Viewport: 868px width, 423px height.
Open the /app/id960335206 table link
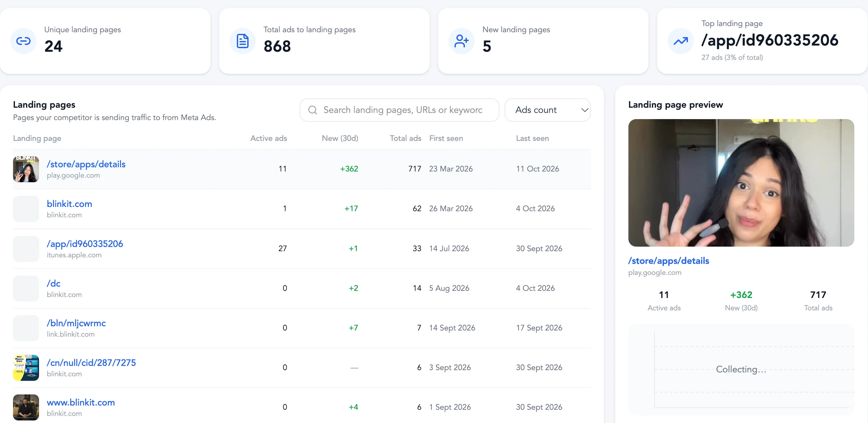85,244
